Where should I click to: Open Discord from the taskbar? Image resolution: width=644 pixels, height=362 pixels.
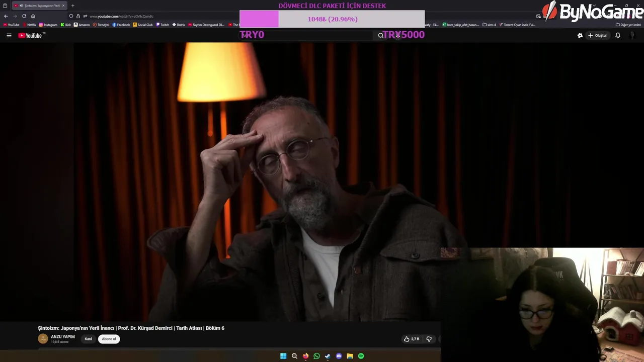point(339,356)
